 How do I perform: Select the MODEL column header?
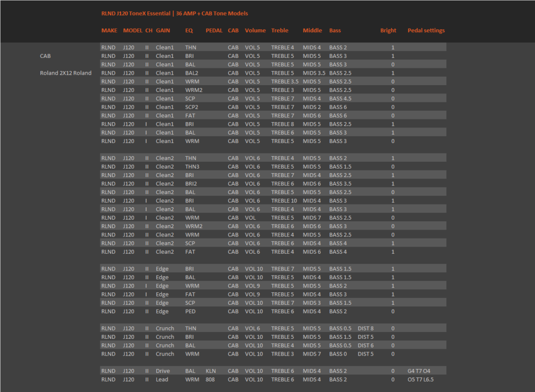point(133,31)
